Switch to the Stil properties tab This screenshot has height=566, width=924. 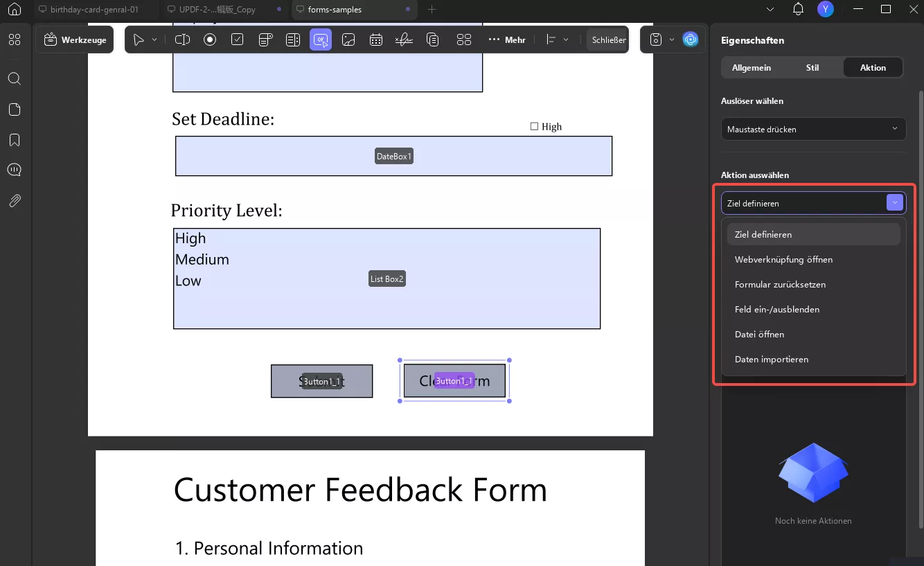click(x=812, y=68)
